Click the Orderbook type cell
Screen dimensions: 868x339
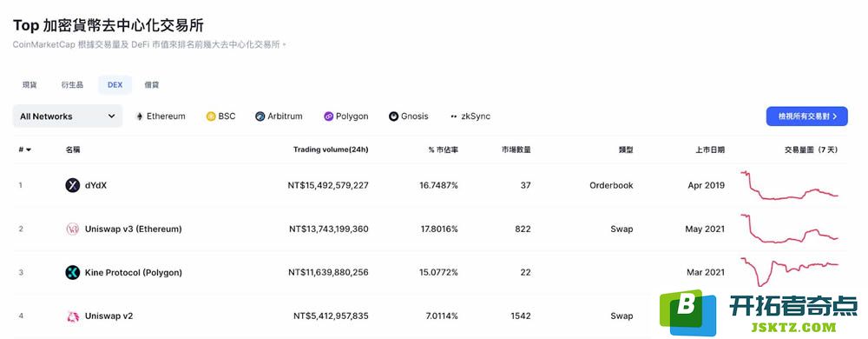611,185
